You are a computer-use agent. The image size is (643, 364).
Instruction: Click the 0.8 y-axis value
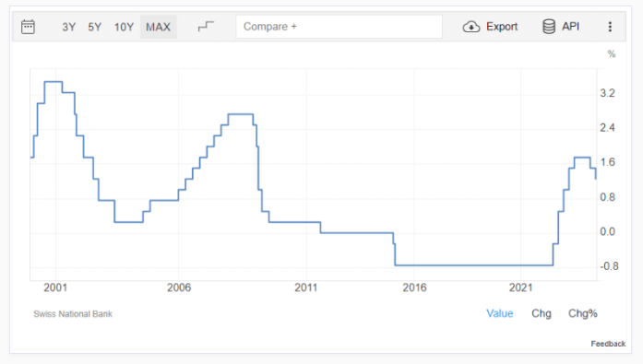click(x=607, y=197)
